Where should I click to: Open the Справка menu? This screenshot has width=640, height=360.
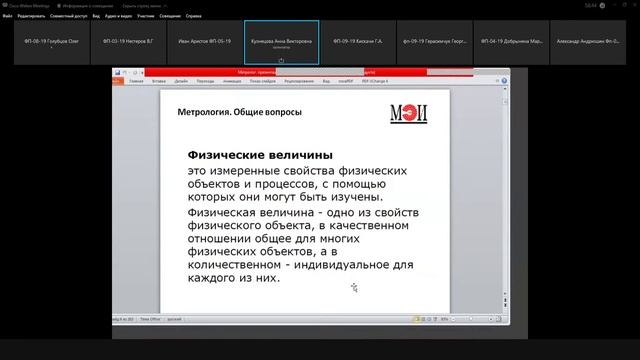click(x=193, y=16)
